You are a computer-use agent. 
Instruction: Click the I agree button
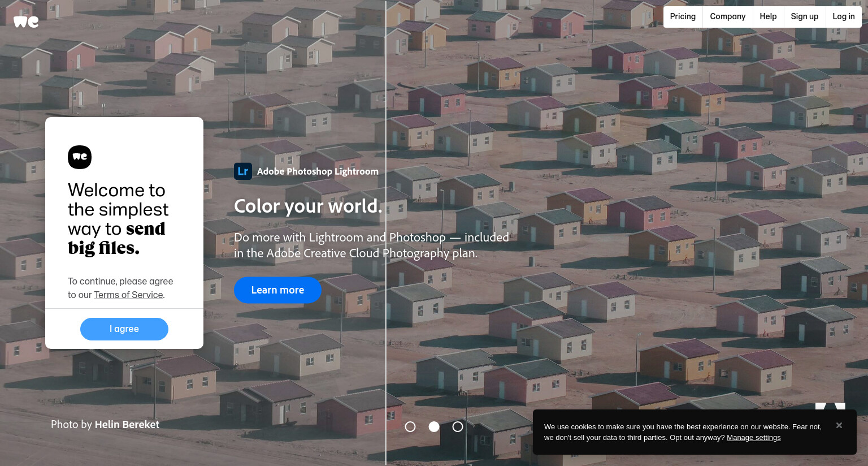124,329
